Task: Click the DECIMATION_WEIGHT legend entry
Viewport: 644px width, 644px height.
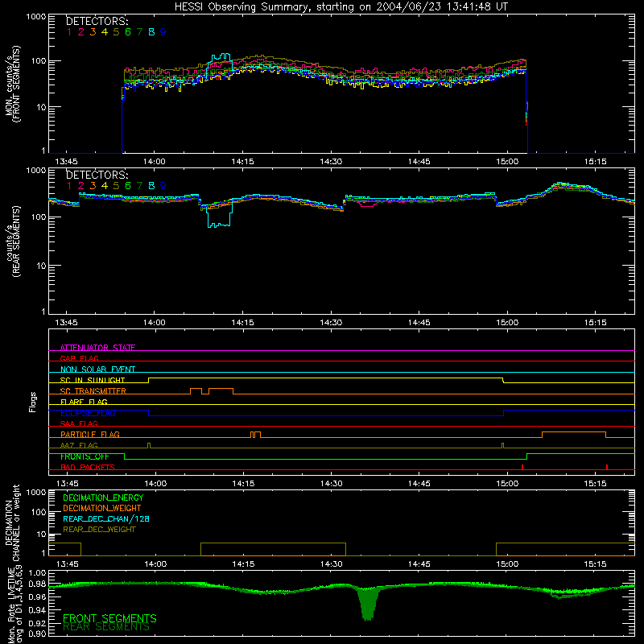Action: pos(102,508)
